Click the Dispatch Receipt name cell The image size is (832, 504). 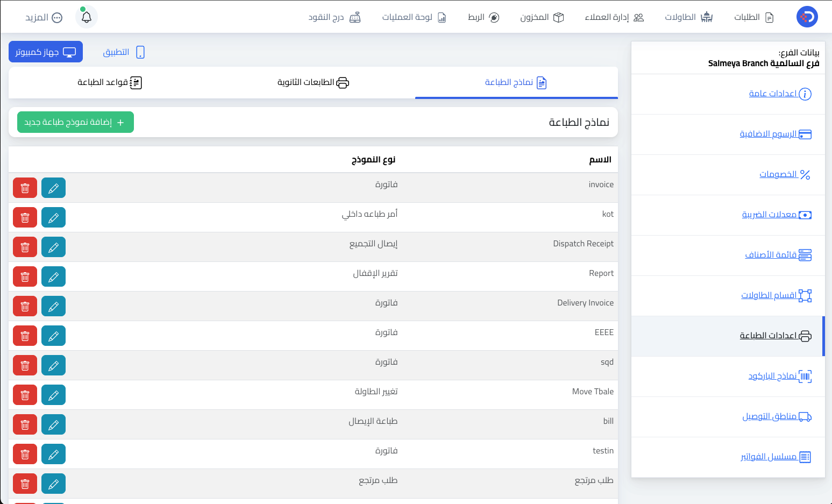point(584,244)
